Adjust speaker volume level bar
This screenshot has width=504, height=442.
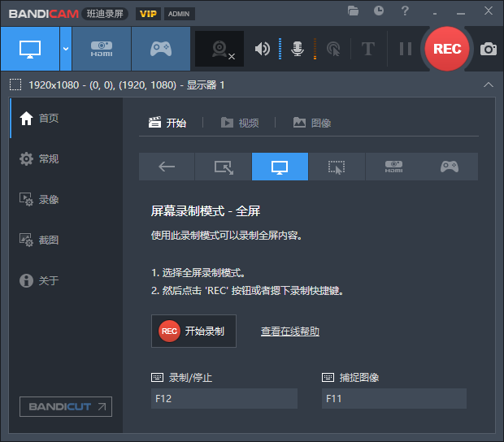click(x=280, y=49)
